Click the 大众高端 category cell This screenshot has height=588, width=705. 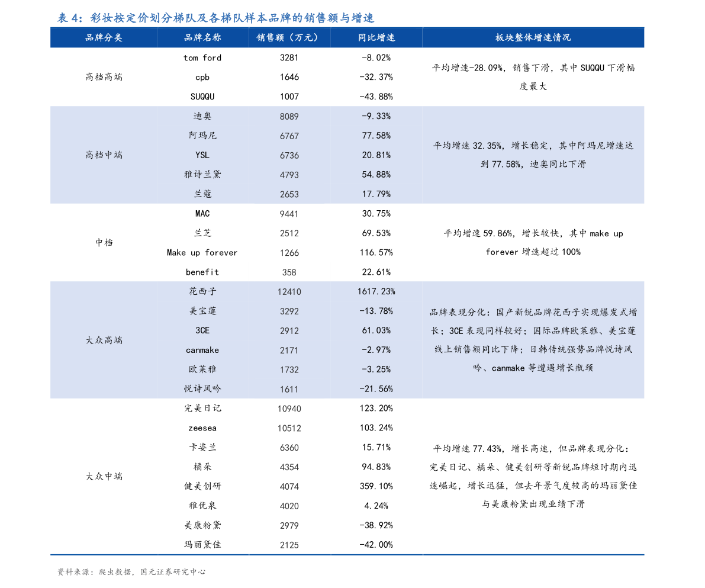104,340
